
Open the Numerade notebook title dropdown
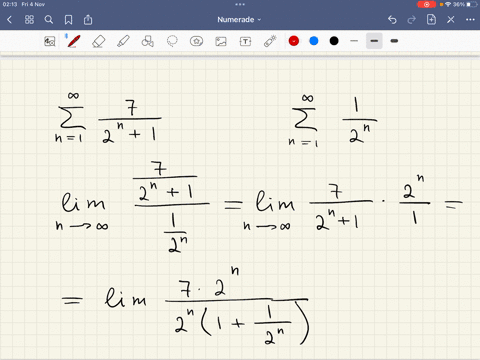click(x=239, y=20)
